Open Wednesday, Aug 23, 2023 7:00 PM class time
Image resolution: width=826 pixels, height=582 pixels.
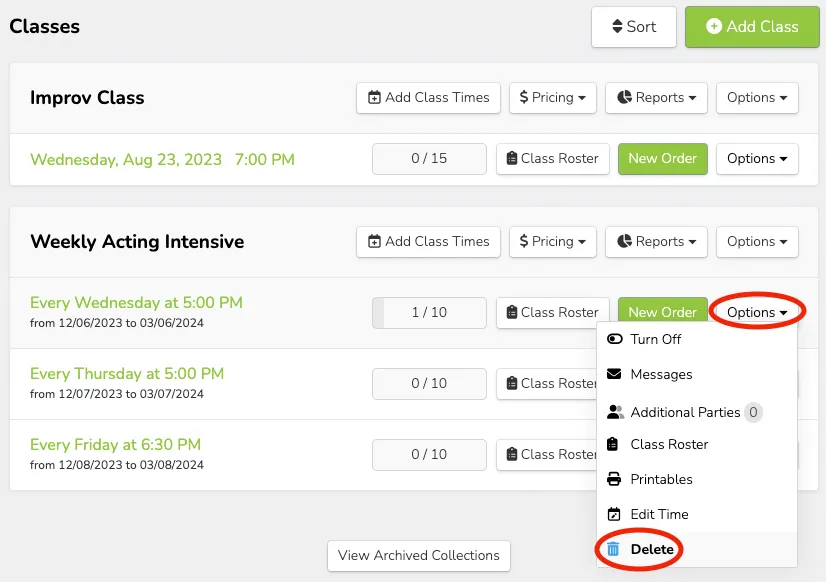click(x=162, y=160)
